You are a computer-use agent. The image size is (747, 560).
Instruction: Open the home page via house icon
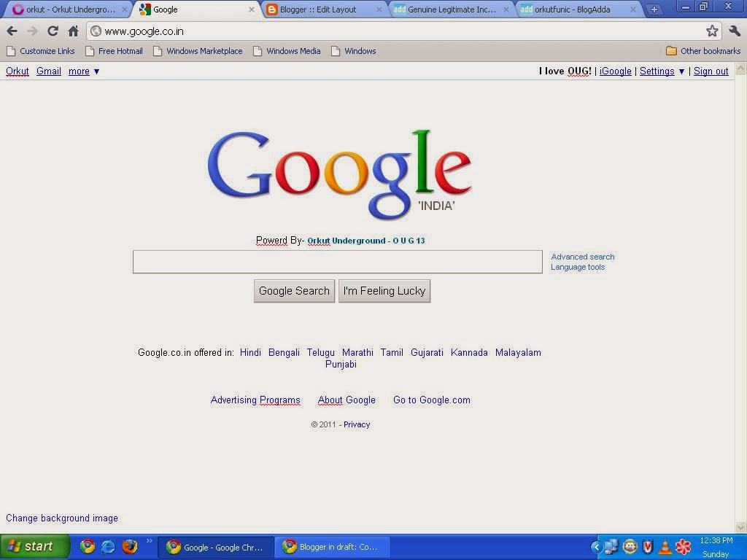(74, 31)
